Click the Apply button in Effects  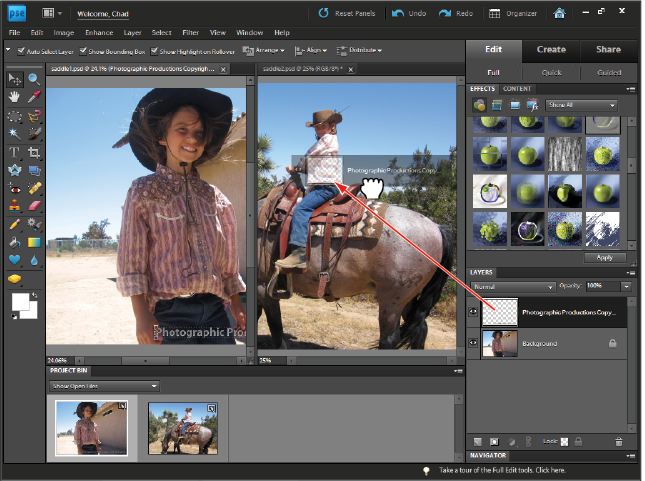[604, 257]
